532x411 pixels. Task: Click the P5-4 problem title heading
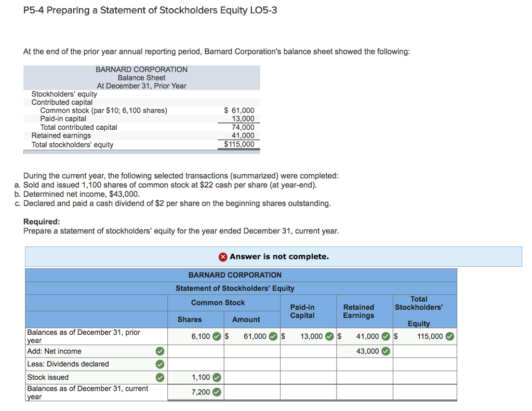(150, 10)
